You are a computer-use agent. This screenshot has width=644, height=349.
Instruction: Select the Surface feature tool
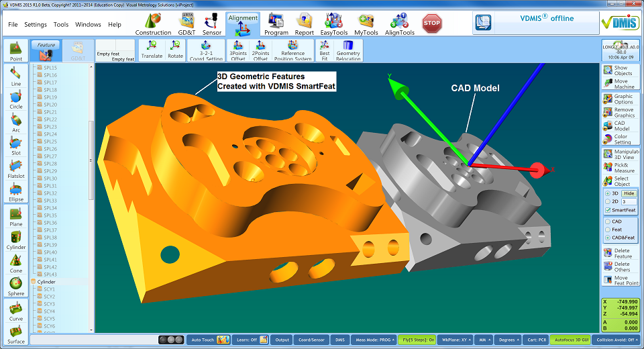16,334
